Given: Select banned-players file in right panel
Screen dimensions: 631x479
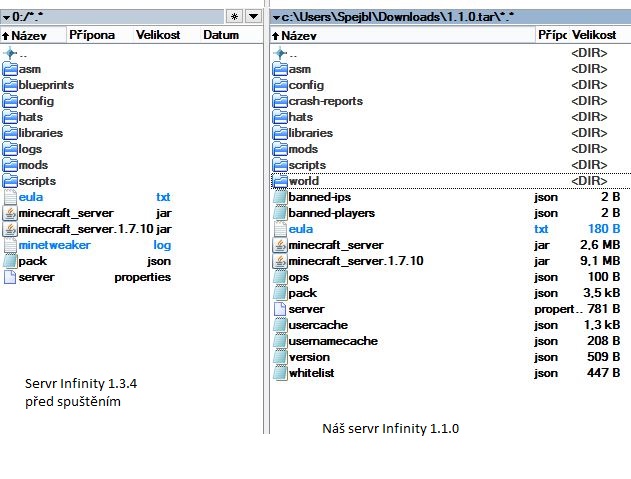Looking at the screenshot, I should (317, 213).
